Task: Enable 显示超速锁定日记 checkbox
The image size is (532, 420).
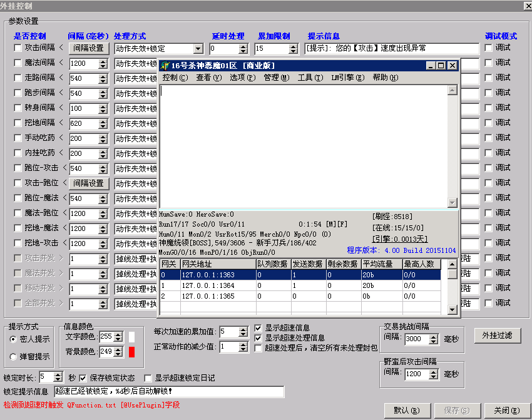Action: pyautogui.click(x=148, y=378)
